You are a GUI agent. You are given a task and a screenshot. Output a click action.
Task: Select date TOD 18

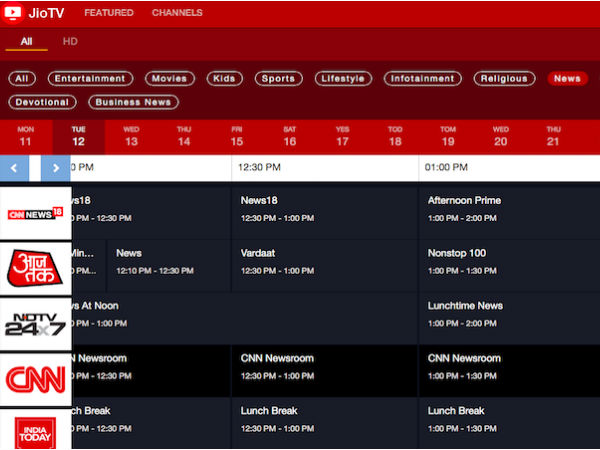395,137
